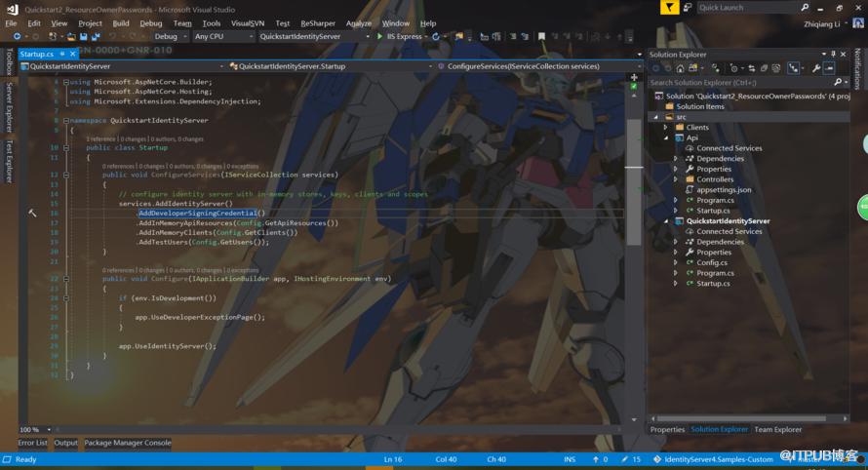This screenshot has height=470, width=868.
Task: Toggle Show All Files in Solution Explorer
Action: coord(776,68)
